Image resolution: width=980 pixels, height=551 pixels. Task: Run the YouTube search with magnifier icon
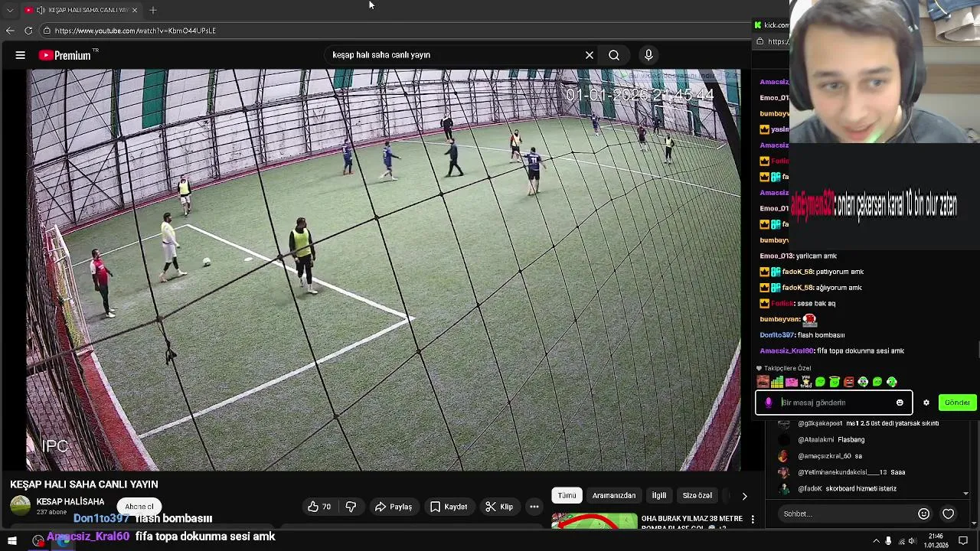coord(614,55)
